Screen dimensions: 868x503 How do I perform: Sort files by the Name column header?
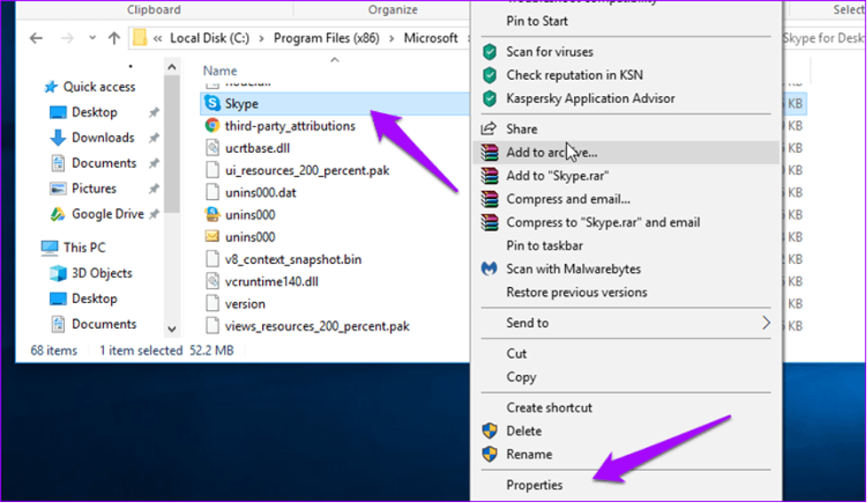(x=219, y=70)
